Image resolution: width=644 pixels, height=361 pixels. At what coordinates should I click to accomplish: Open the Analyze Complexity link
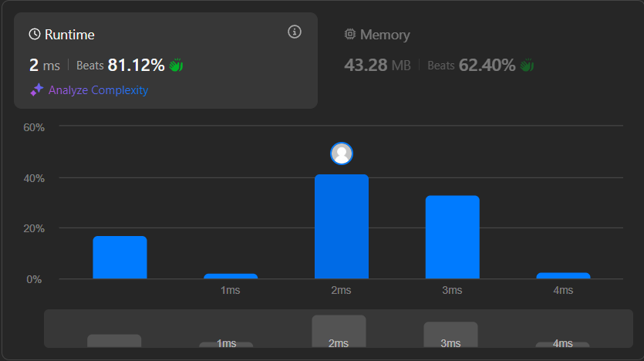(98, 90)
